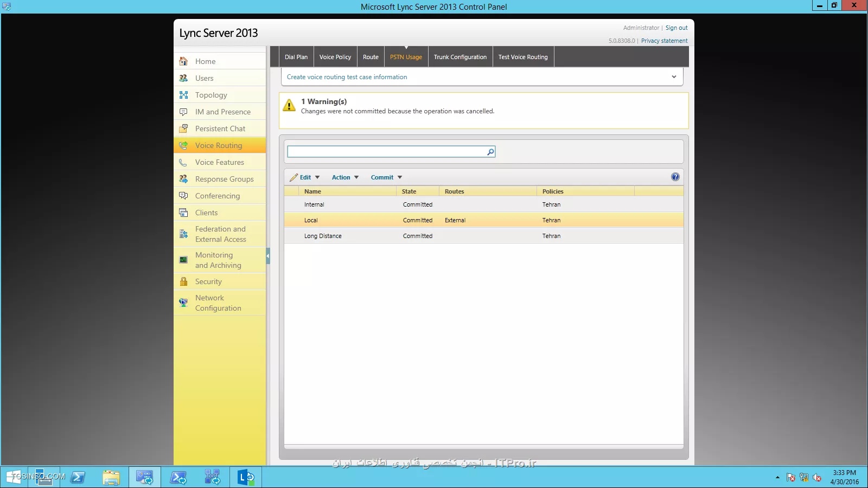Click Committed state in Long Distance row
Screen dimensions: 868x488
coord(418,236)
